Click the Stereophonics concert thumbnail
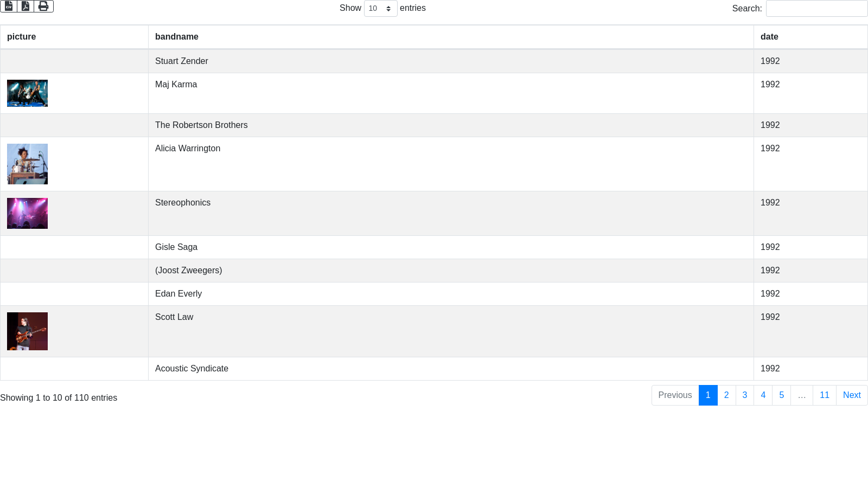The height and width of the screenshot is (488, 868). (x=27, y=213)
